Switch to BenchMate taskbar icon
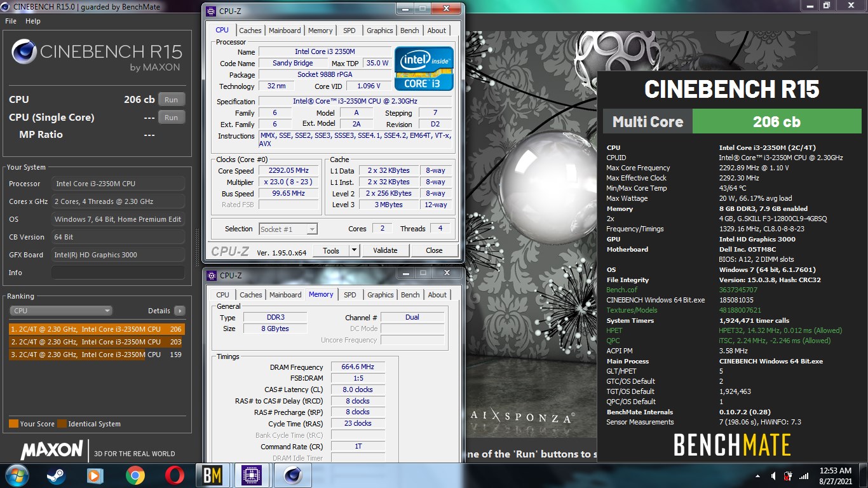868x488 pixels. [x=212, y=475]
